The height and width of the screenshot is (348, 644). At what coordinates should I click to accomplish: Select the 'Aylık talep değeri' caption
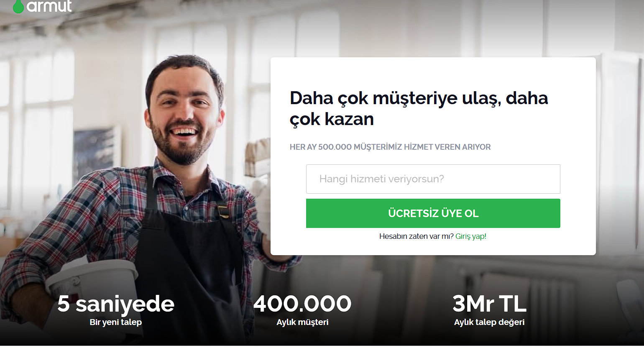[489, 322]
